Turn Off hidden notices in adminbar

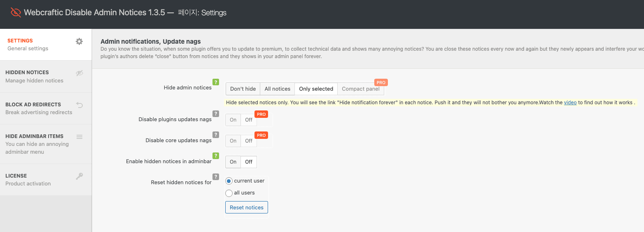pos(249,162)
